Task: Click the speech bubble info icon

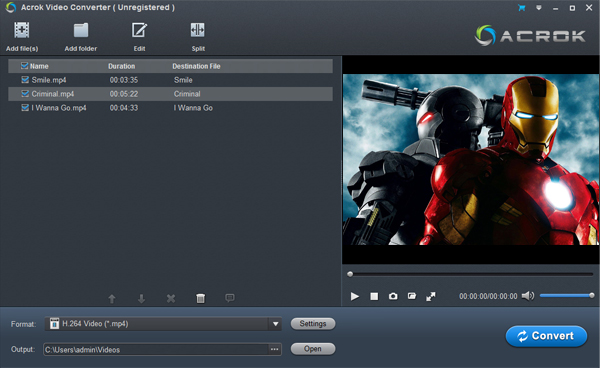Action: point(230,298)
